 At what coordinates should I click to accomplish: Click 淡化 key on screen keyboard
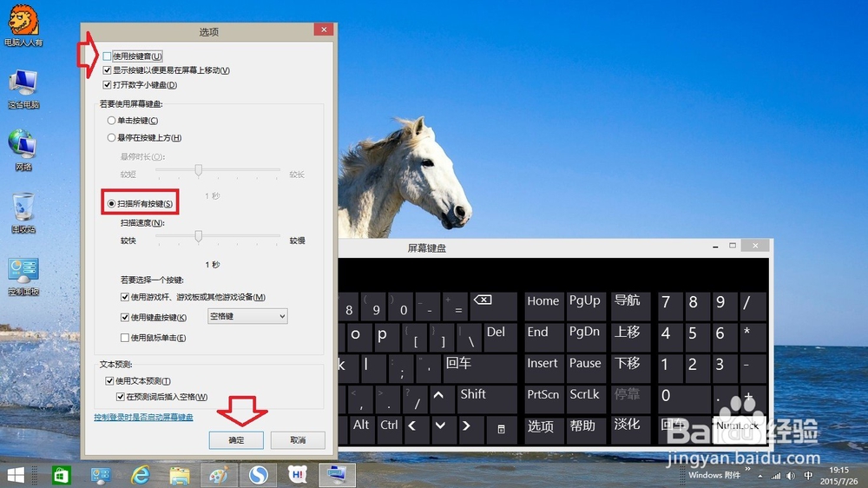(630, 432)
